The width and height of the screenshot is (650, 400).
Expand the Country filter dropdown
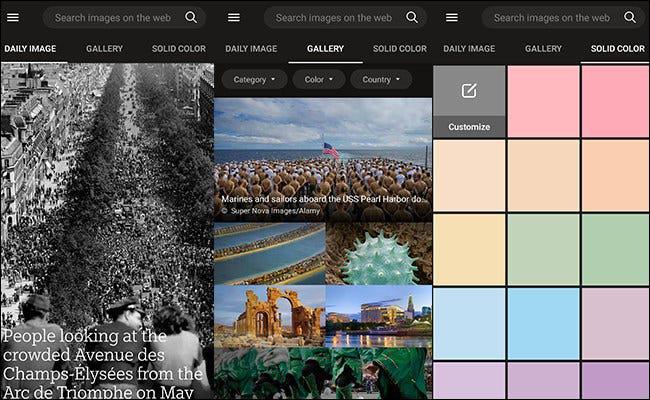(381, 79)
